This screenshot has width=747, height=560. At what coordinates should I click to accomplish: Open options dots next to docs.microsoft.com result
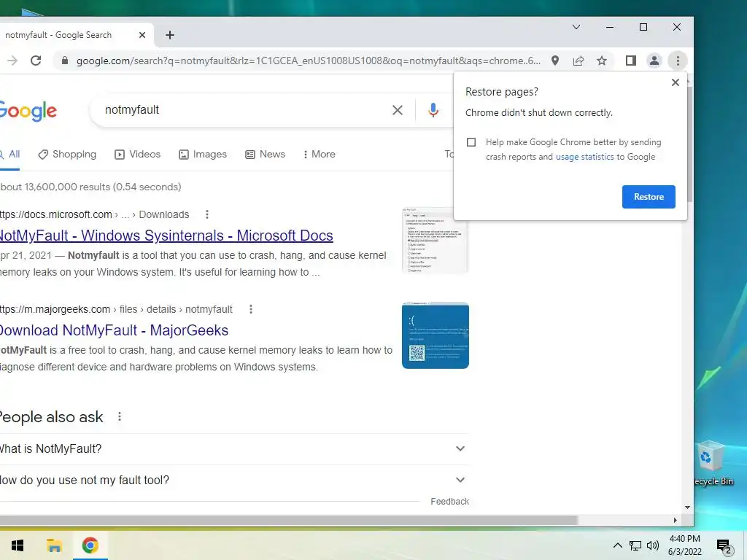tap(206, 214)
